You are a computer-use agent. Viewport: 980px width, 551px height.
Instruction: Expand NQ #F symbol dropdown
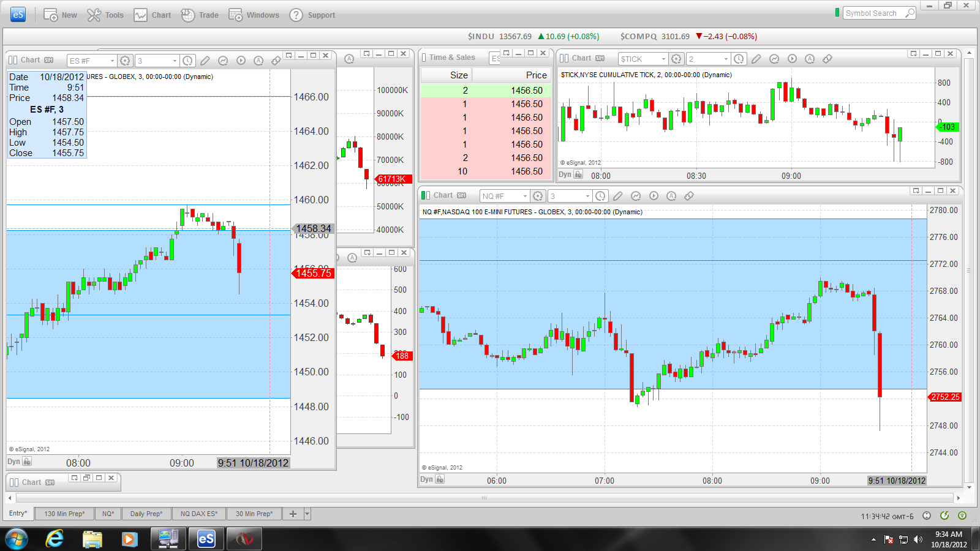click(525, 196)
